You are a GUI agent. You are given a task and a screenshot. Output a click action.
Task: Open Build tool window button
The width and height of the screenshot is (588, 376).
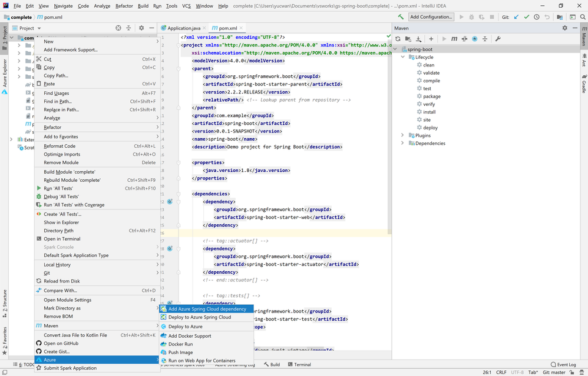[x=272, y=364]
